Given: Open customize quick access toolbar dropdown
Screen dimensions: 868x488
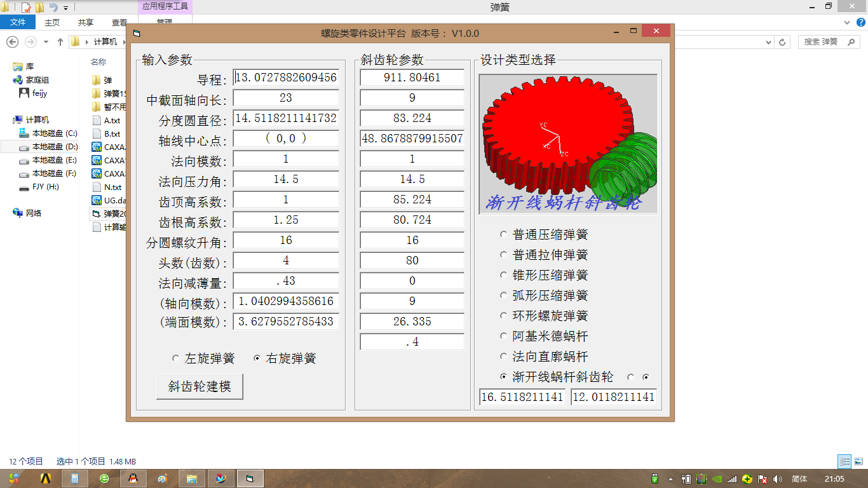Looking at the screenshot, I should 66,8.
